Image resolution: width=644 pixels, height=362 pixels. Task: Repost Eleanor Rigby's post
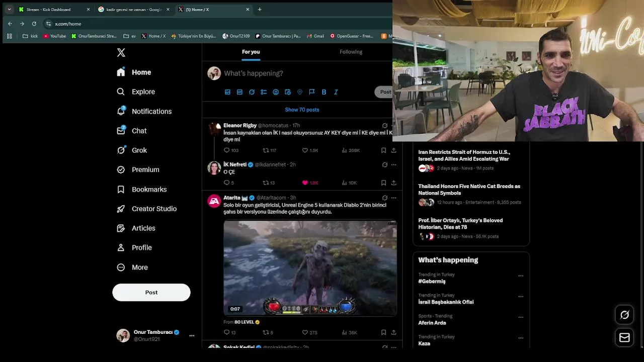(x=269, y=150)
